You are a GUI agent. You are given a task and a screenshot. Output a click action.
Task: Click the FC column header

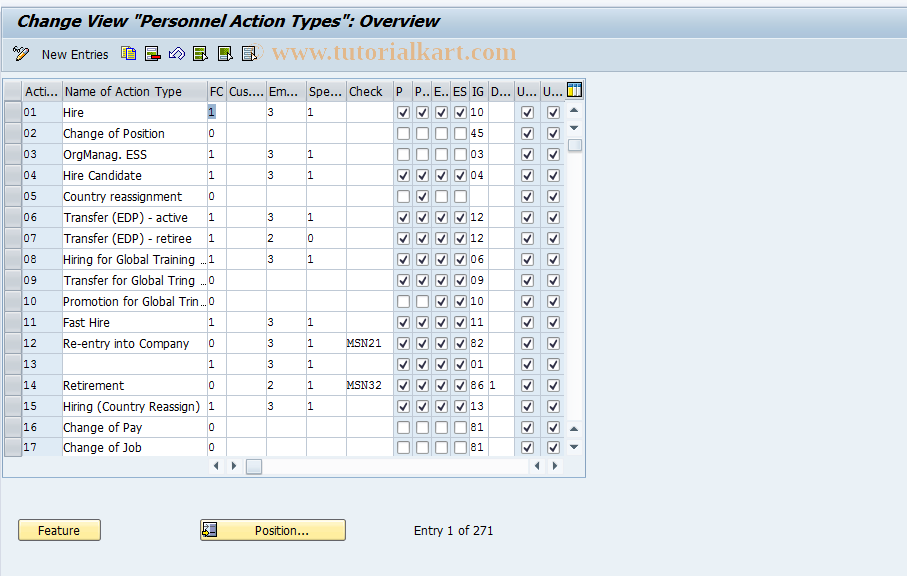(216, 91)
